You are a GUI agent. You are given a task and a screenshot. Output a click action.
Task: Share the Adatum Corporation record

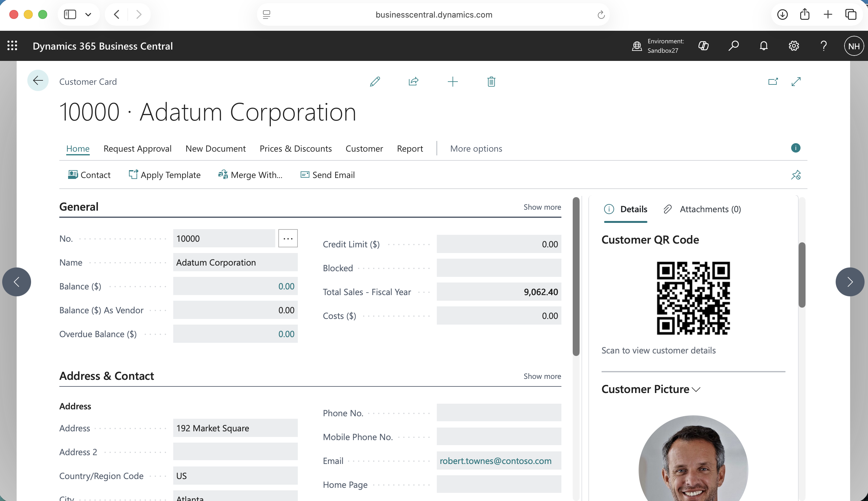(x=413, y=82)
